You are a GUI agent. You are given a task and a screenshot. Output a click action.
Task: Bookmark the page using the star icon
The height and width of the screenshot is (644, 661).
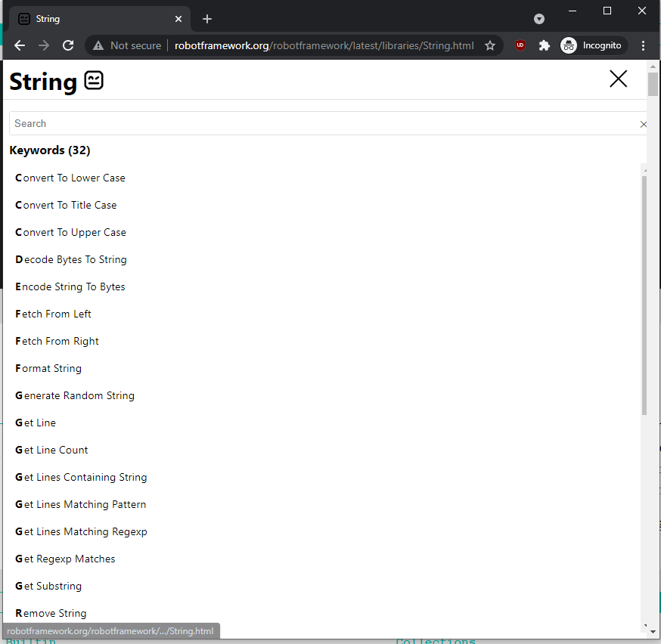[x=490, y=45]
